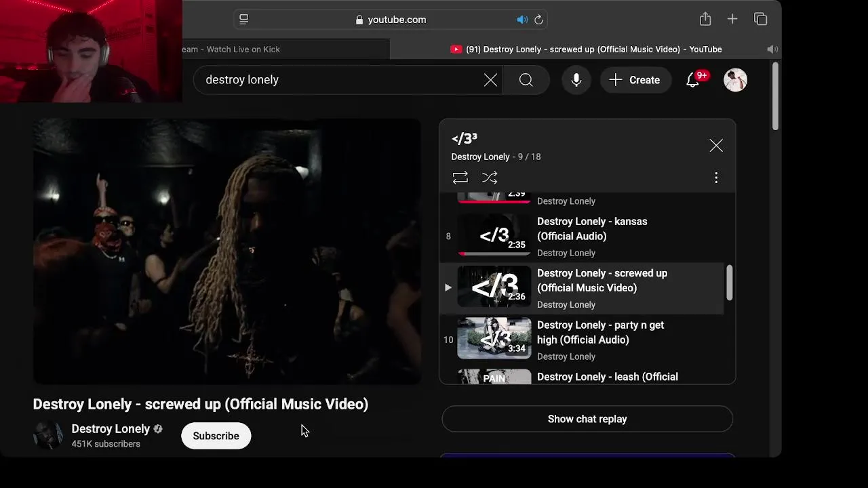Click the 451K subscribers text
Screen dimensions: 868x488
[106, 444]
